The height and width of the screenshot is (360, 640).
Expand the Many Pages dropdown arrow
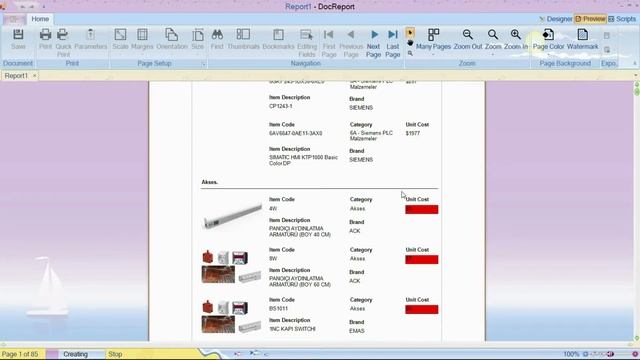coord(433,54)
